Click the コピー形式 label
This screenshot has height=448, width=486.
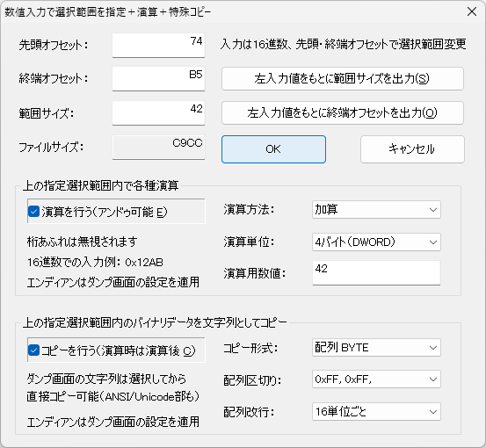250,348
